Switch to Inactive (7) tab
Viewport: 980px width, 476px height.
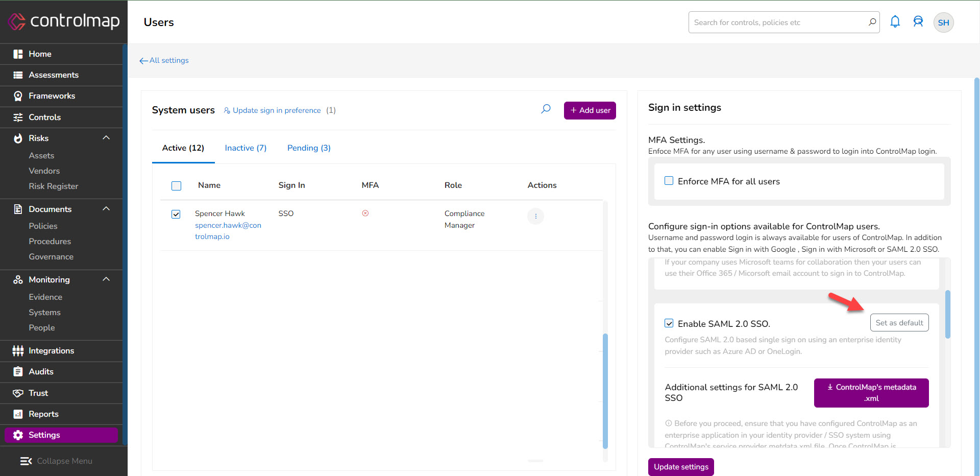click(x=246, y=148)
